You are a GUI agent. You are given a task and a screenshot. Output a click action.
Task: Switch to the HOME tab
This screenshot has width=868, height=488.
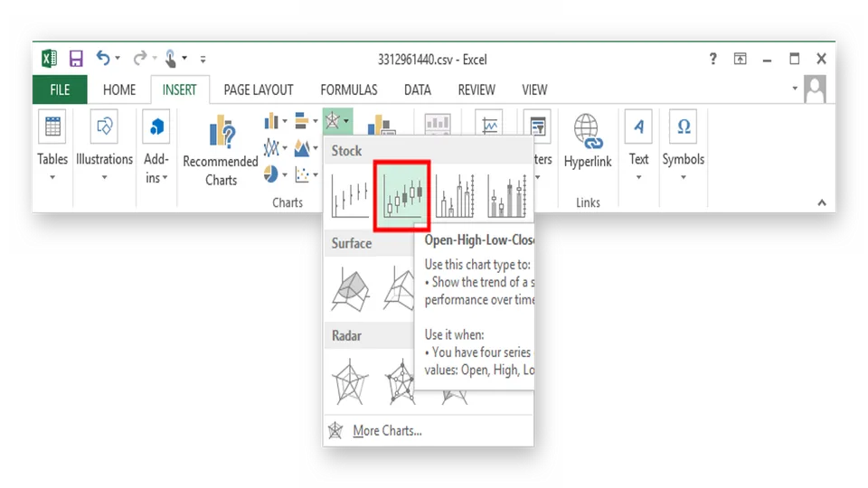(x=119, y=89)
